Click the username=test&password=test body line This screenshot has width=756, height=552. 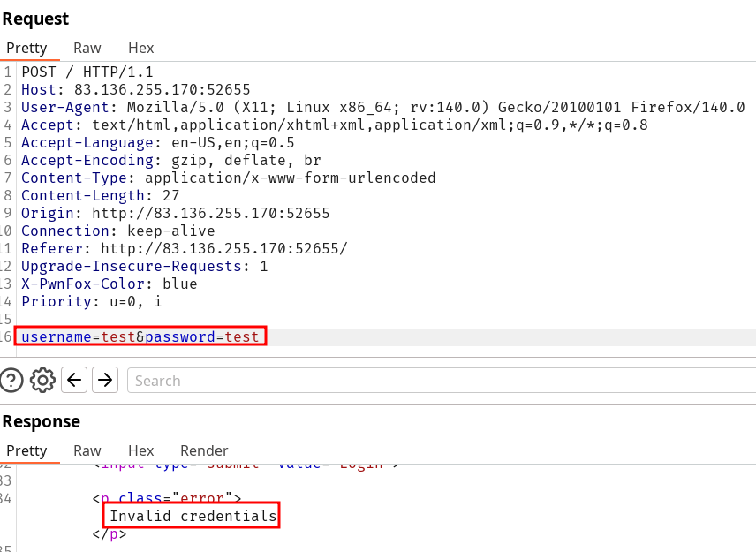pos(140,336)
